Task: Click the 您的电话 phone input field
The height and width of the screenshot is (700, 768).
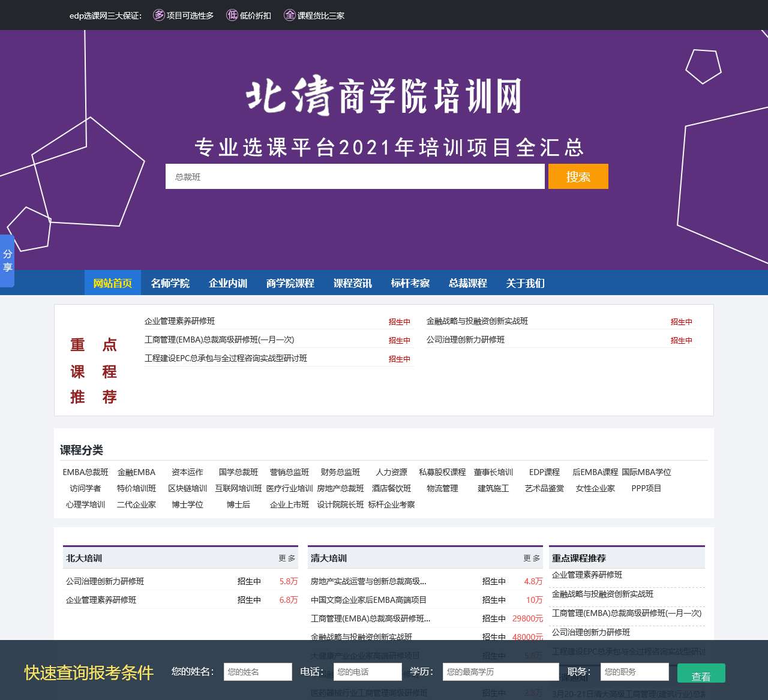Action: tap(367, 672)
